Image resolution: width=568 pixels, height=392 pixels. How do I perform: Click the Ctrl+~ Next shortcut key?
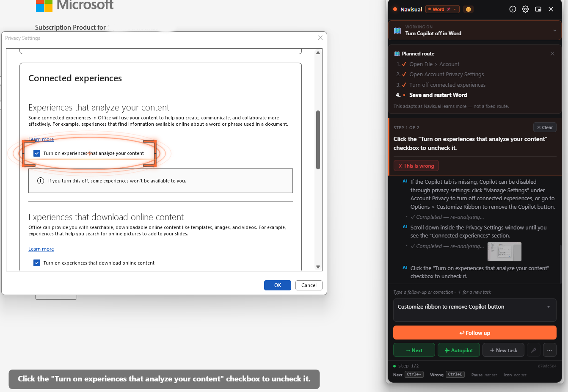pos(414,375)
